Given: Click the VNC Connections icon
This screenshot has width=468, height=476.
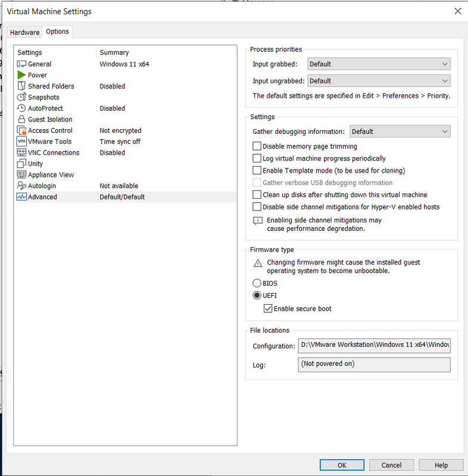Looking at the screenshot, I should [21, 152].
